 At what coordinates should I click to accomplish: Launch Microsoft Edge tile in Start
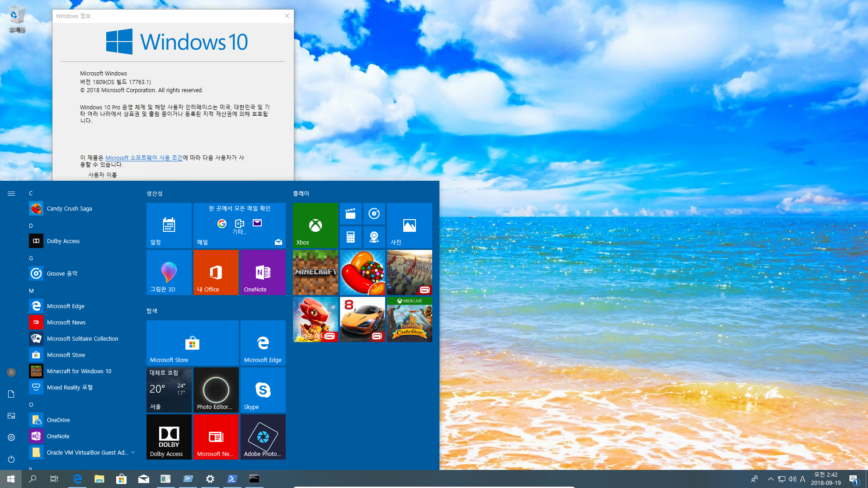click(x=263, y=343)
